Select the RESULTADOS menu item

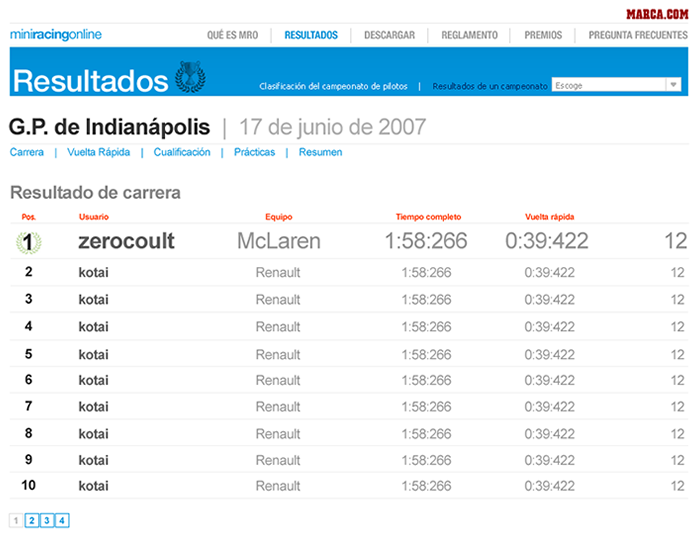pos(311,35)
